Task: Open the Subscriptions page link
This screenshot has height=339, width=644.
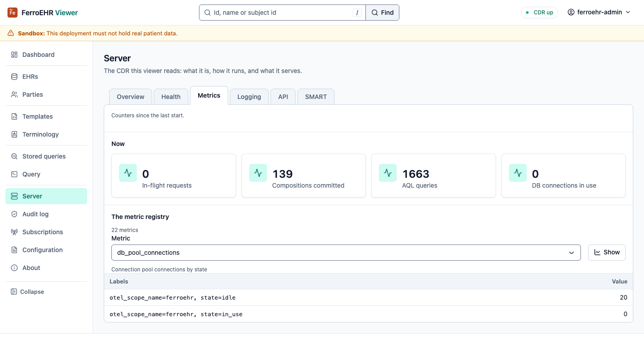Action: [x=46, y=232]
